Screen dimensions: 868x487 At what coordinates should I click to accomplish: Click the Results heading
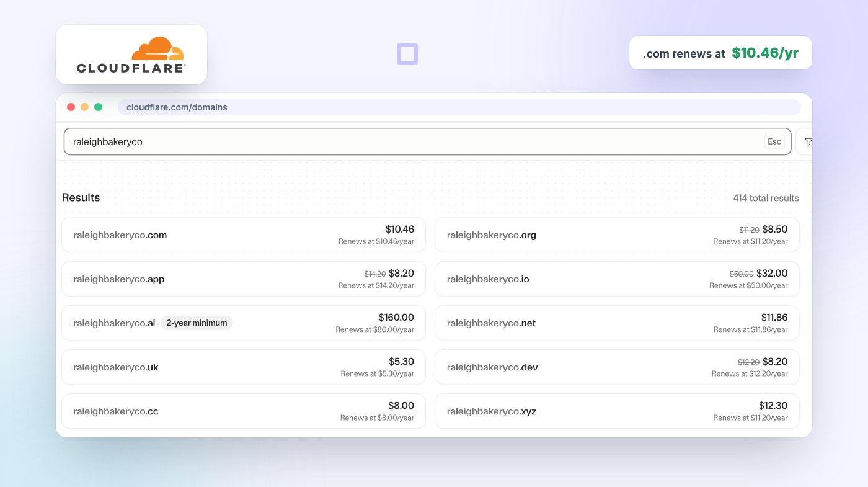81,198
